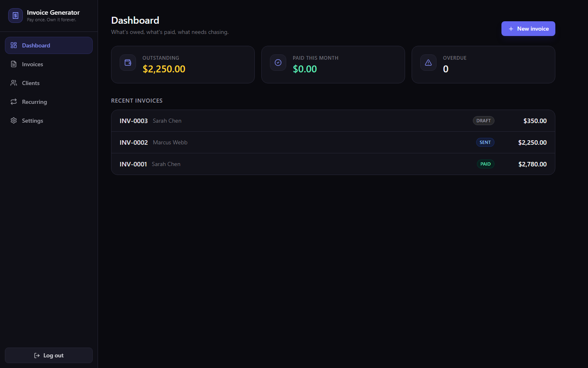Screen dimensions: 588x368
Task: Log out of the application
Action: point(49,355)
